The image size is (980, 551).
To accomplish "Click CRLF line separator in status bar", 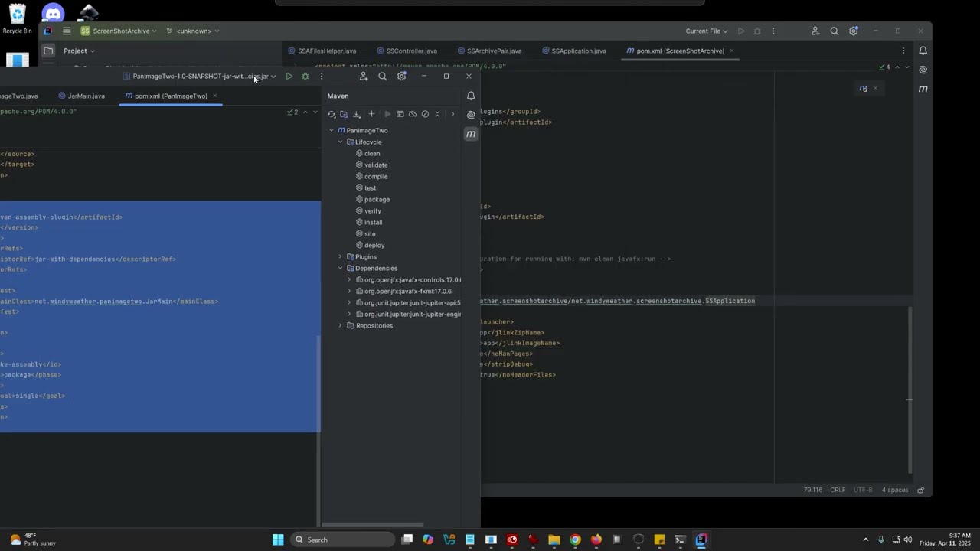I will click(x=838, y=490).
